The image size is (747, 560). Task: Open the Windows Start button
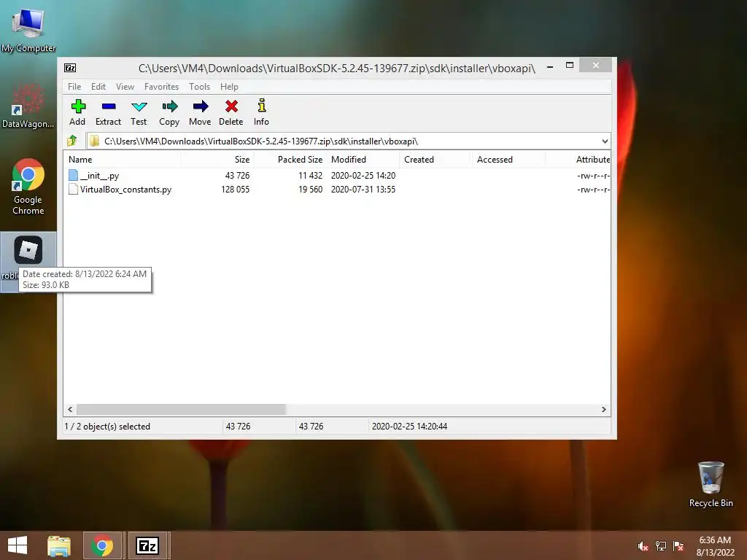coord(18,545)
